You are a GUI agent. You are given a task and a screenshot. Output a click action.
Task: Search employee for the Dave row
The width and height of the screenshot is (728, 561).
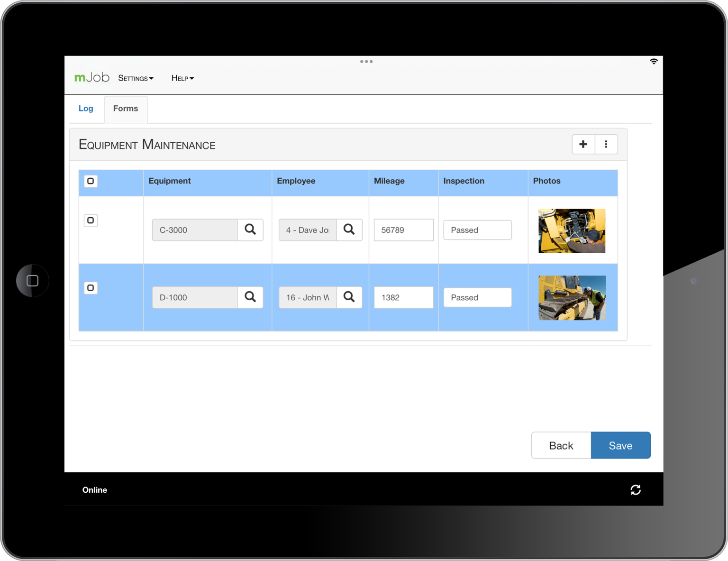coord(349,230)
